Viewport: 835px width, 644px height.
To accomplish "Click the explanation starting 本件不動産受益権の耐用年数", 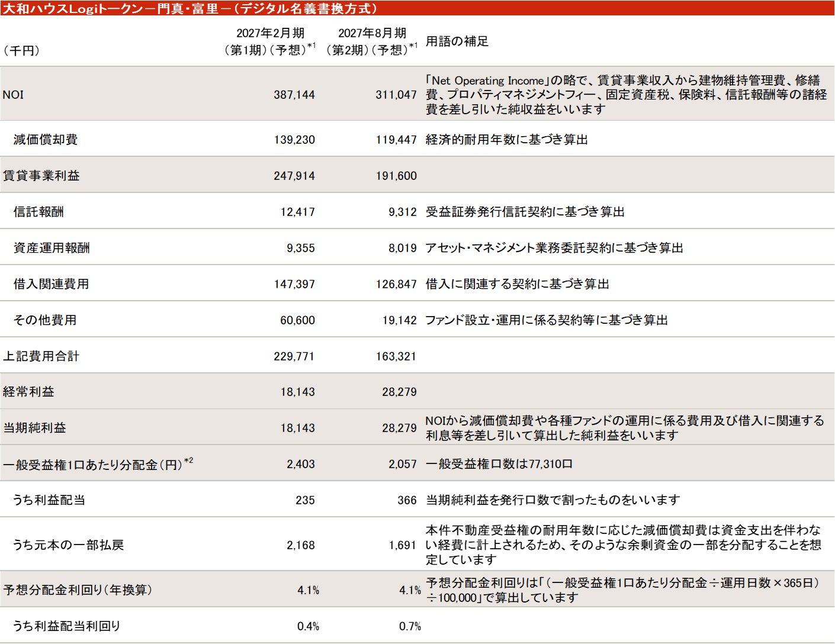I will [x=624, y=545].
